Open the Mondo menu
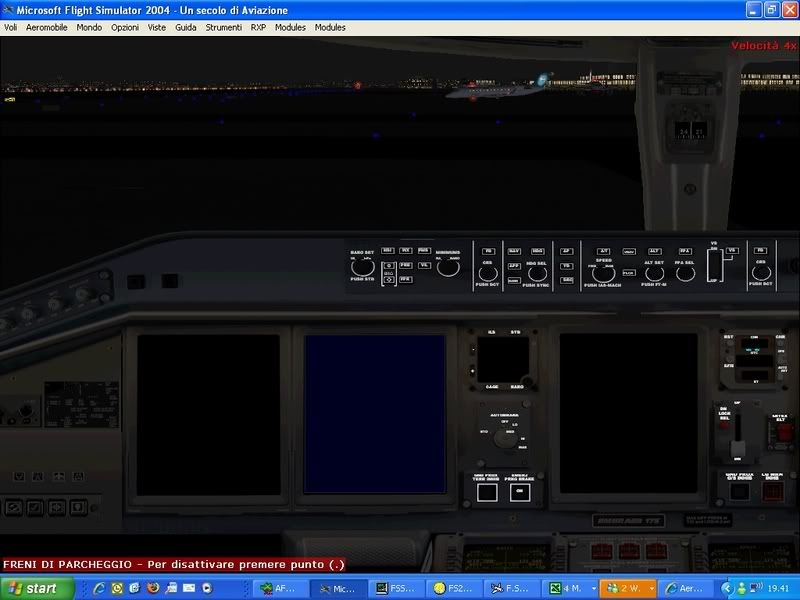The width and height of the screenshot is (800, 600). pos(89,28)
